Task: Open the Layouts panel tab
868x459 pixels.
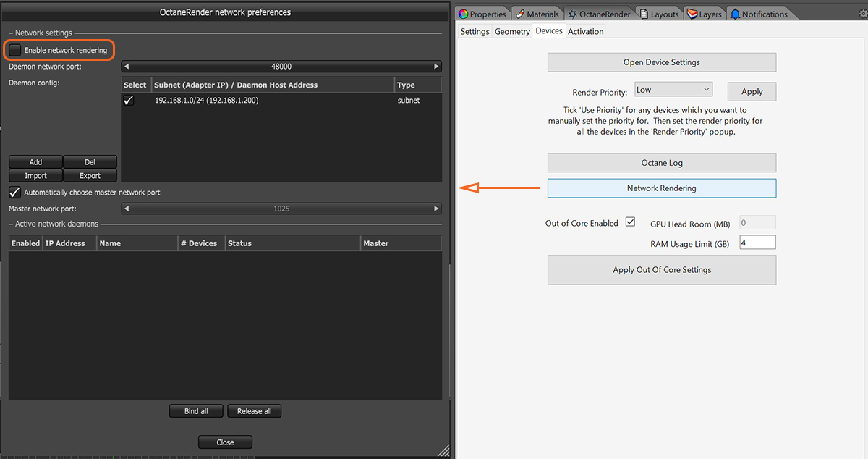Action: pos(660,14)
